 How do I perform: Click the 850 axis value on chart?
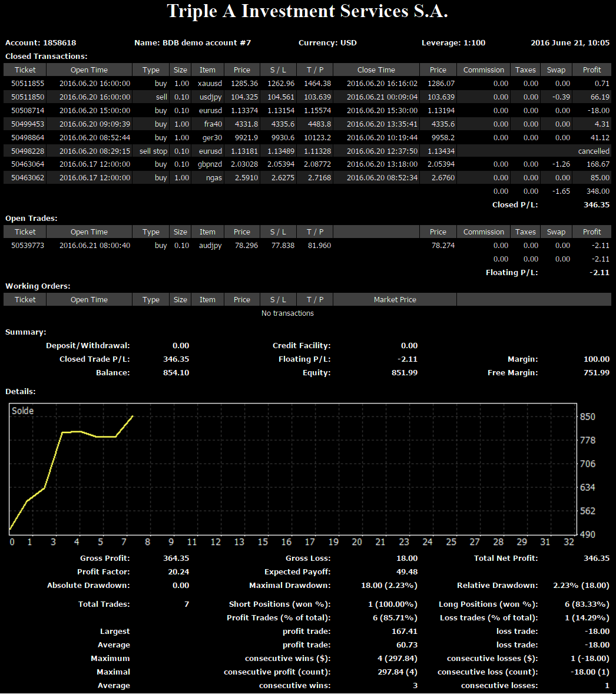tap(588, 417)
